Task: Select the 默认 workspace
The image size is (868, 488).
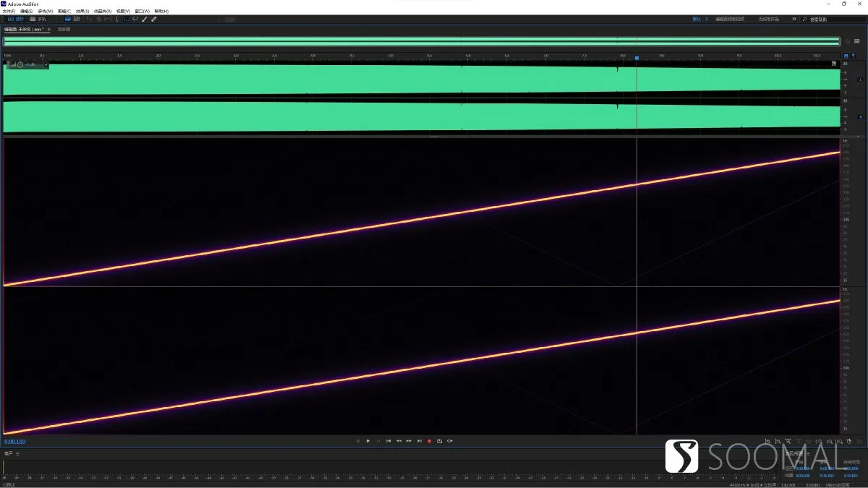Action: tap(697, 19)
